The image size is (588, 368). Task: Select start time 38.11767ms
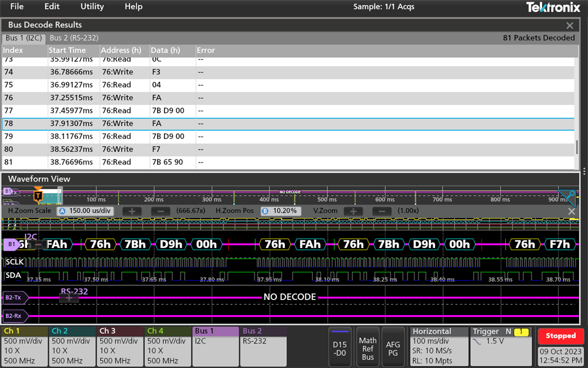pyautogui.click(x=71, y=136)
